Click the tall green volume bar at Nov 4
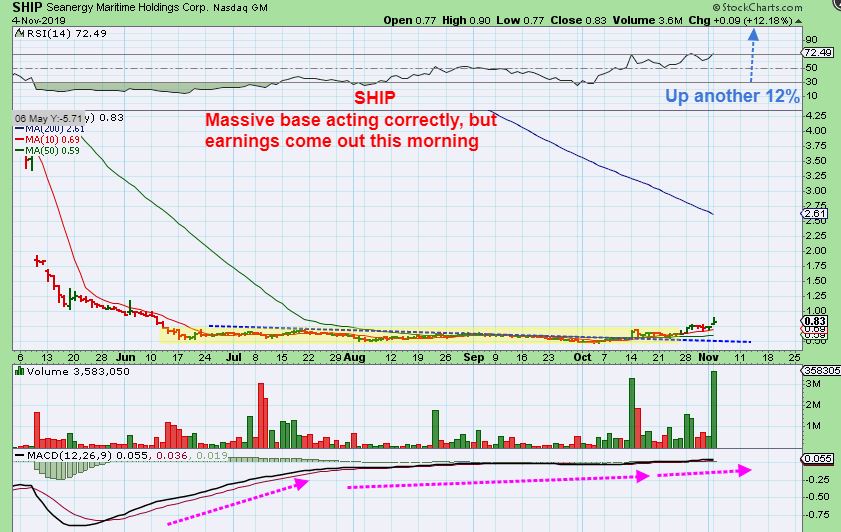Image resolution: width=841 pixels, height=532 pixels. (714, 410)
